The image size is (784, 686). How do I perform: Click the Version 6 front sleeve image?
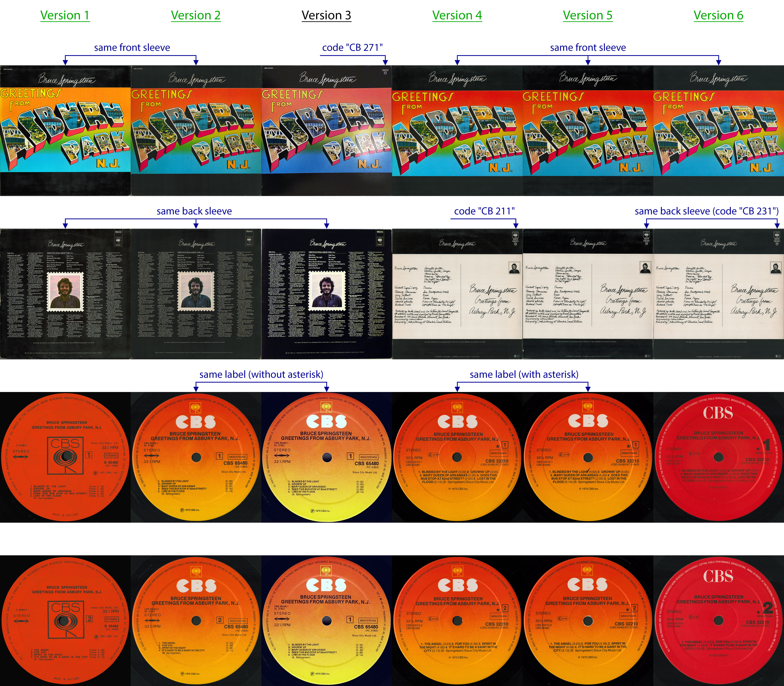click(x=719, y=131)
